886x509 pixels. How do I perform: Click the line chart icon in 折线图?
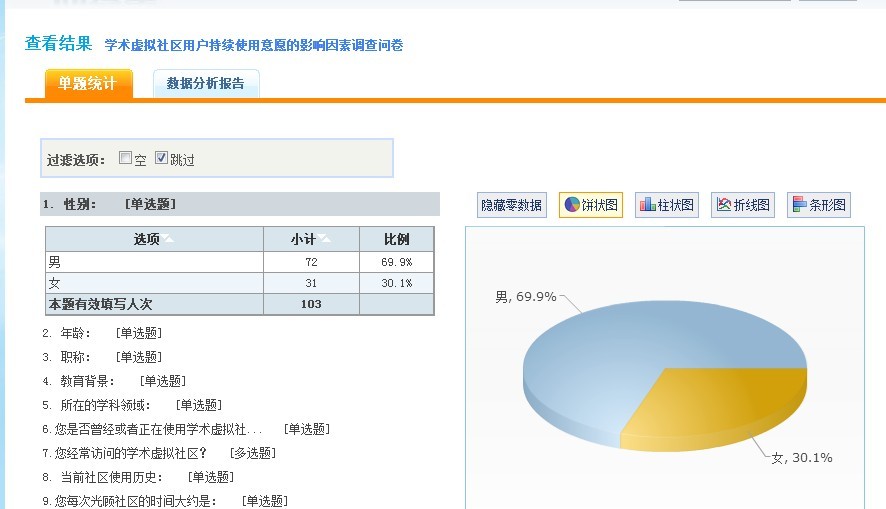coord(724,205)
